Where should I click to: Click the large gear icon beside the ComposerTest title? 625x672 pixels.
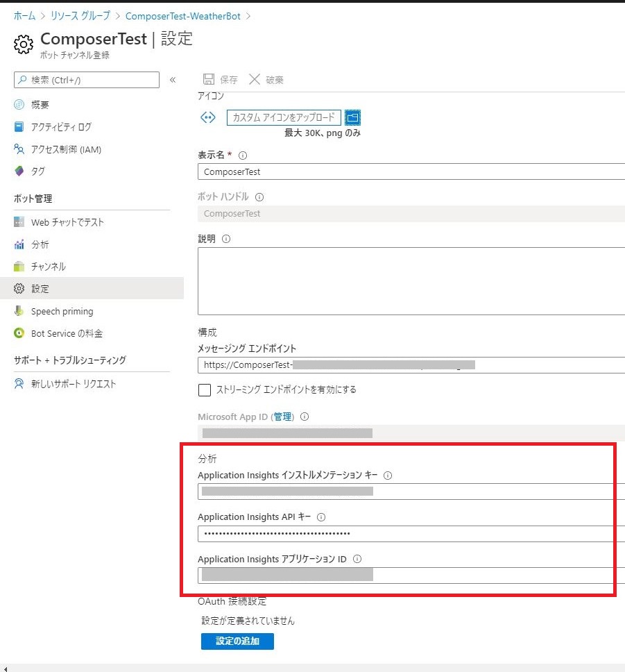point(23,44)
